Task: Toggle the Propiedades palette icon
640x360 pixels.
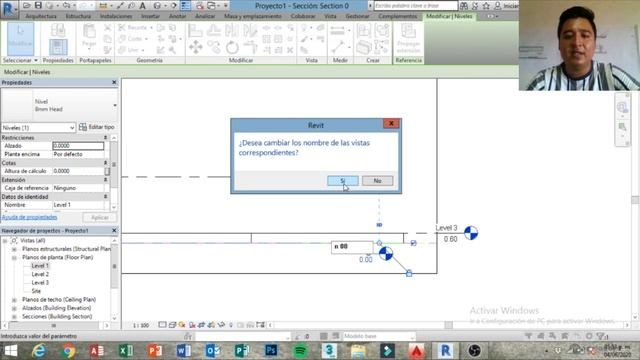Action: pyautogui.click(x=58, y=47)
